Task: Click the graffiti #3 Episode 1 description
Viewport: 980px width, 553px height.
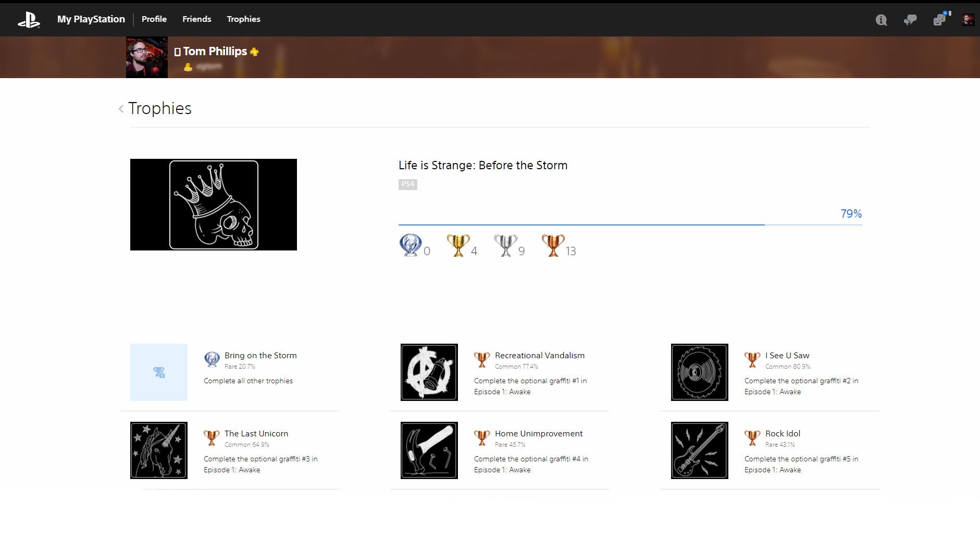Action: [x=260, y=464]
